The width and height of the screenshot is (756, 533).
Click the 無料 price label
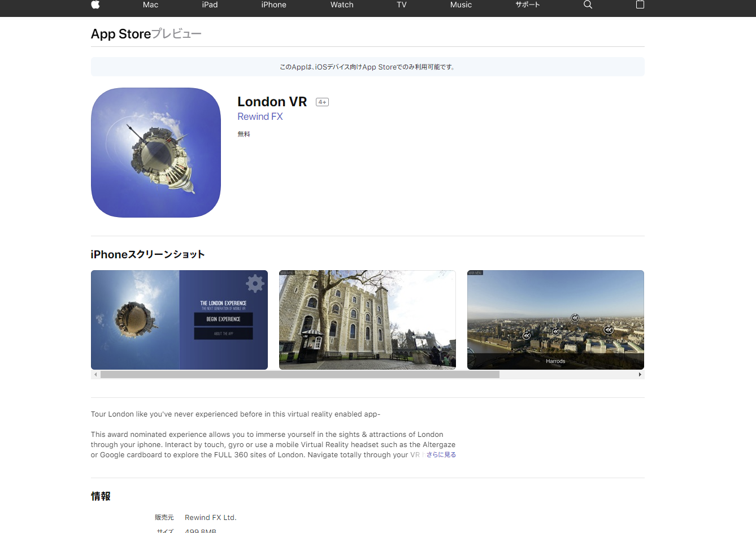click(244, 134)
